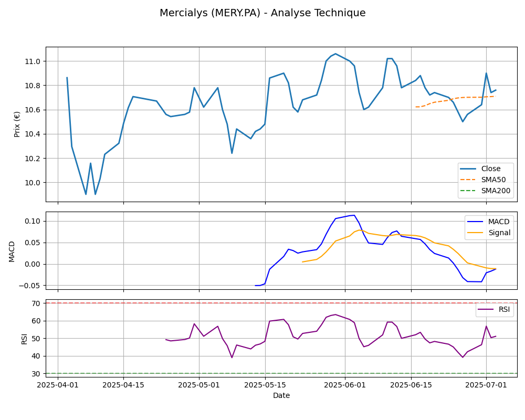Click the 10.8 price tick label
The height and width of the screenshot is (420, 525).
(x=33, y=86)
